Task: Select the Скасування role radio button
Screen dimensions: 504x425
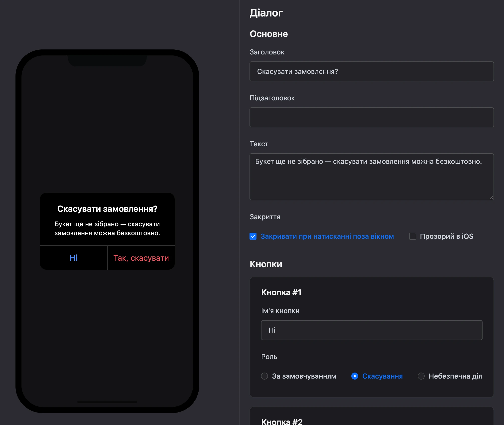Action: (355, 376)
